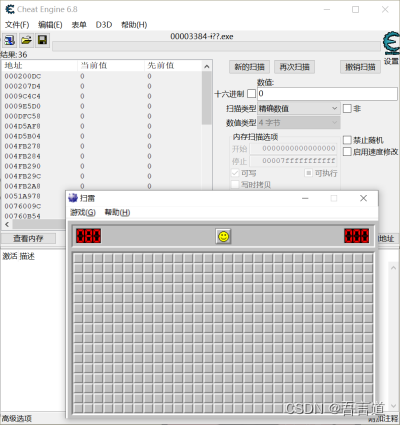
Task: Select address row 000200DC
Action: coord(102,76)
